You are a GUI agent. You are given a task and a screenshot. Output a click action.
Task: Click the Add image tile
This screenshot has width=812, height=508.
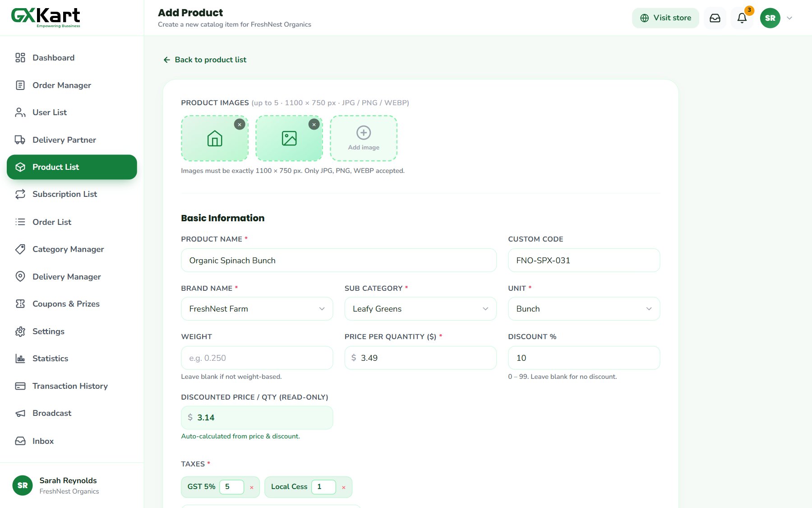pos(364,138)
